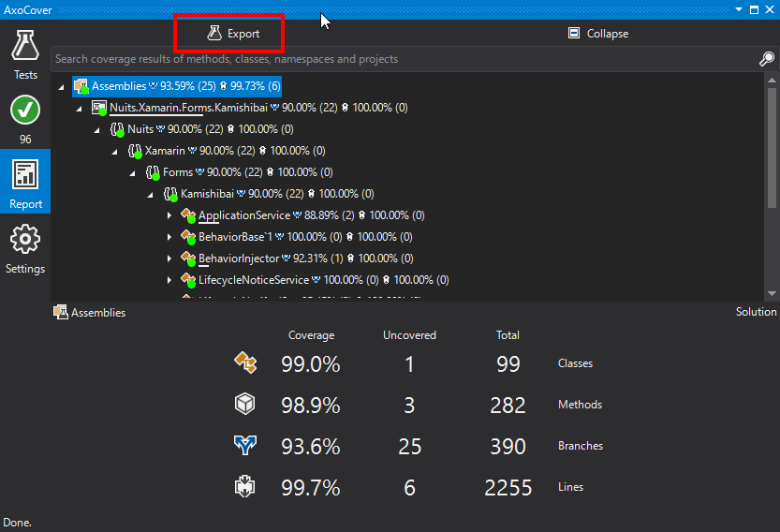Click the green checkmark test status icon
Image resolution: width=780 pixels, height=532 pixels.
click(x=25, y=110)
